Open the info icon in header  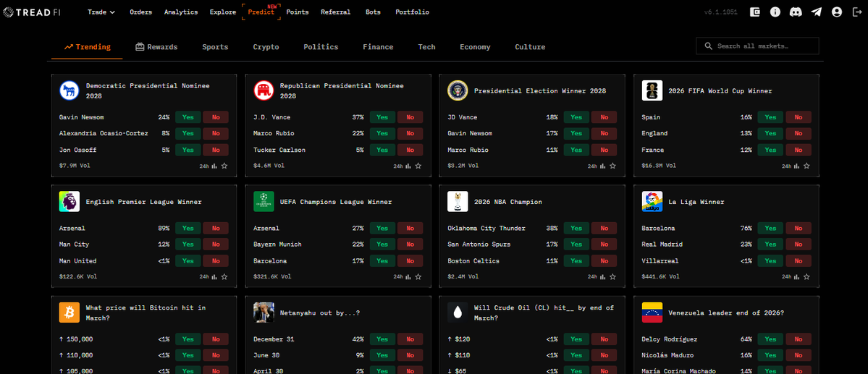click(775, 12)
